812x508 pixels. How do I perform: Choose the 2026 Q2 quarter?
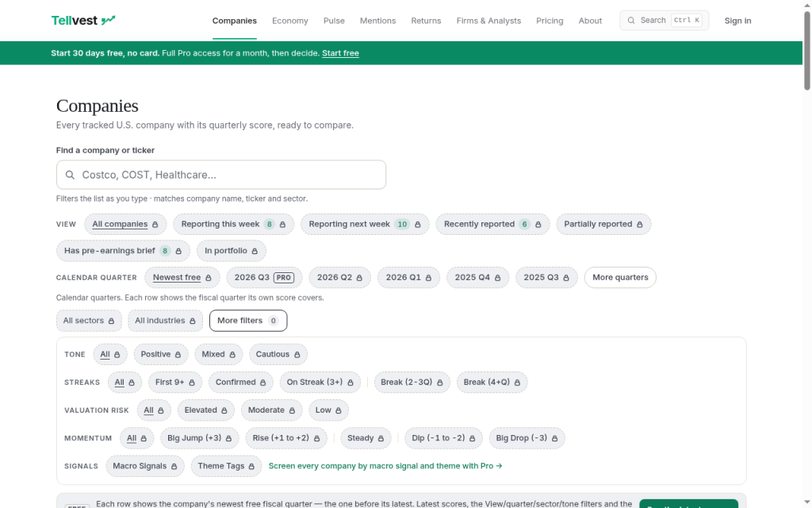coord(339,277)
